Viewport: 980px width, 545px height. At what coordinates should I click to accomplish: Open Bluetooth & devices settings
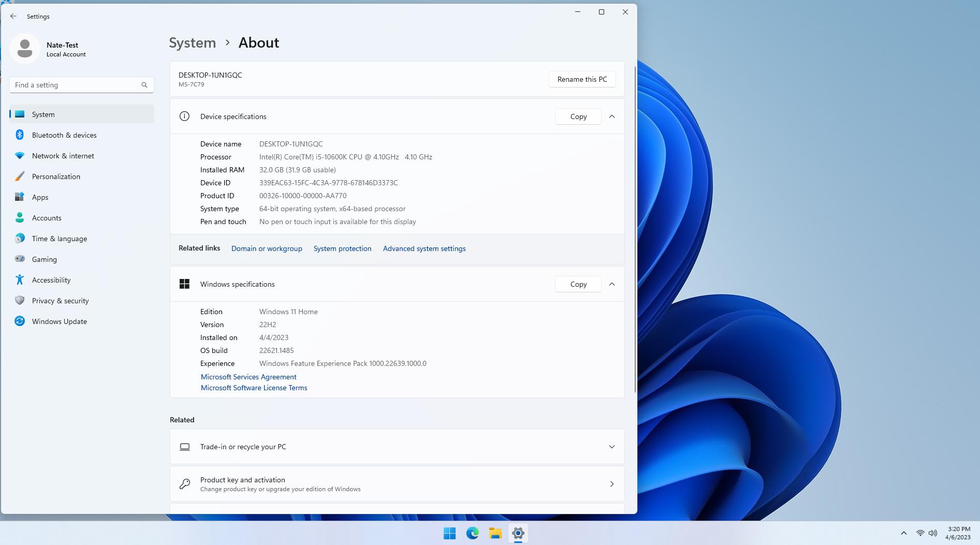click(82, 135)
